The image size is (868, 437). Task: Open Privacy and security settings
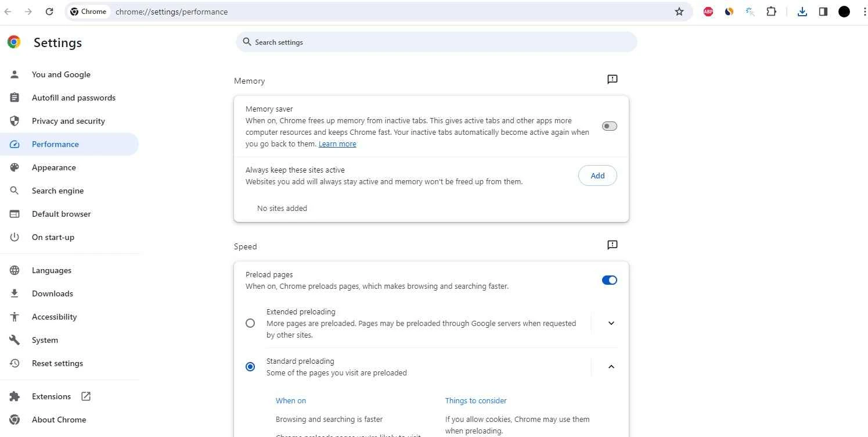coord(70,121)
